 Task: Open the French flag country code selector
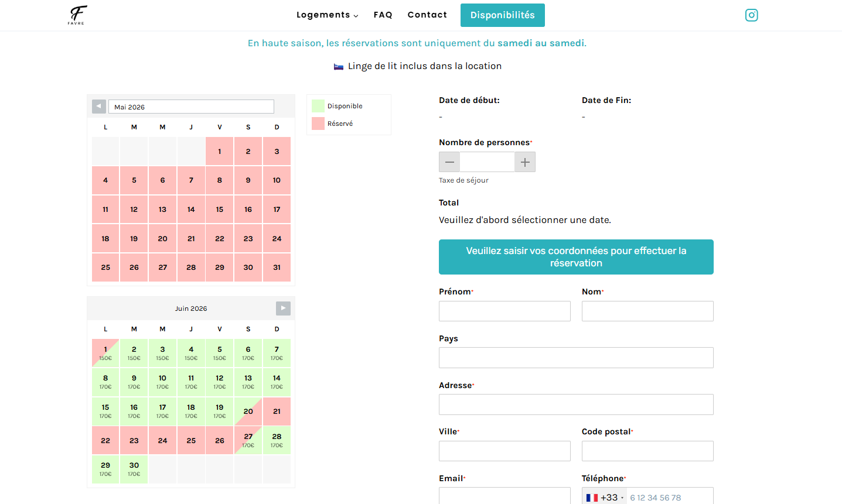click(605, 497)
